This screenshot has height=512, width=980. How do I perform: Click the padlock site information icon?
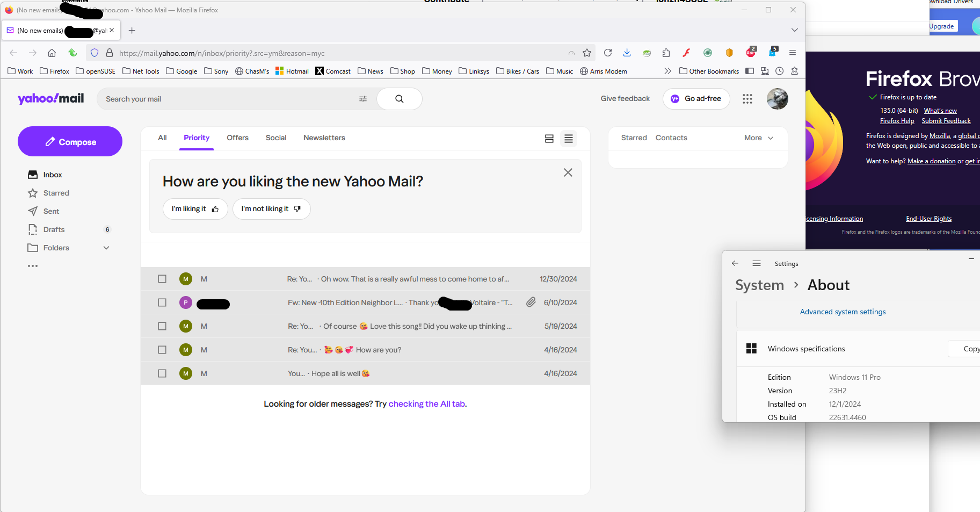(x=110, y=53)
